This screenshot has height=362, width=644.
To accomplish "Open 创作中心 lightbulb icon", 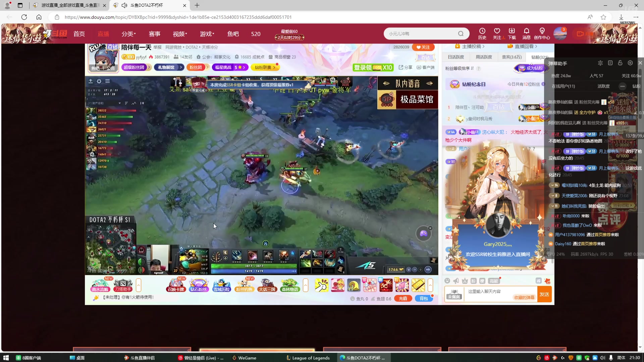I will pos(542,34).
